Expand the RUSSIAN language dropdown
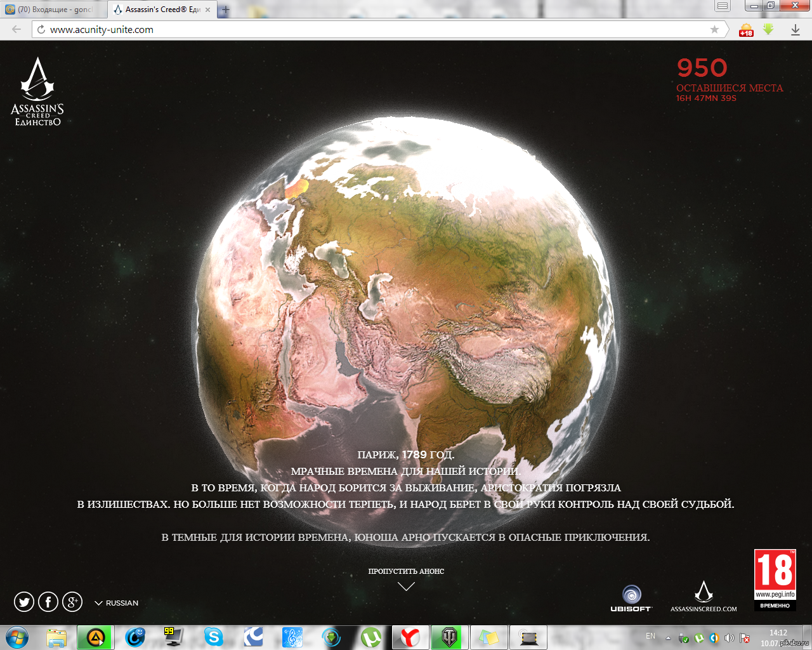 pyautogui.click(x=117, y=603)
